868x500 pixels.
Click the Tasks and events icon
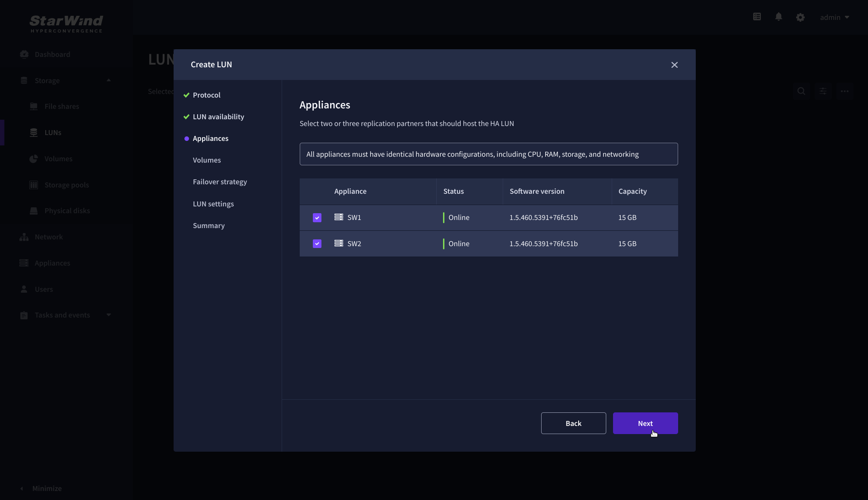pos(24,315)
